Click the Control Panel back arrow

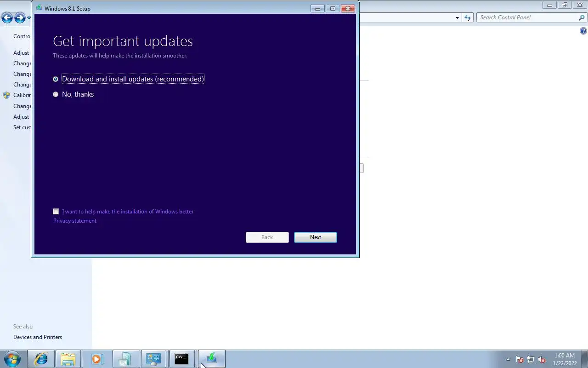coord(7,18)
